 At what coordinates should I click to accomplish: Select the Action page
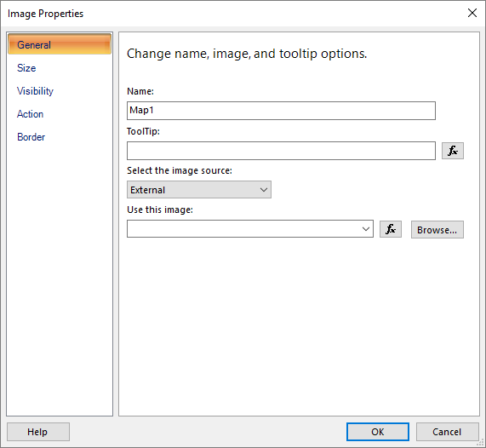(x=30, y=114)
